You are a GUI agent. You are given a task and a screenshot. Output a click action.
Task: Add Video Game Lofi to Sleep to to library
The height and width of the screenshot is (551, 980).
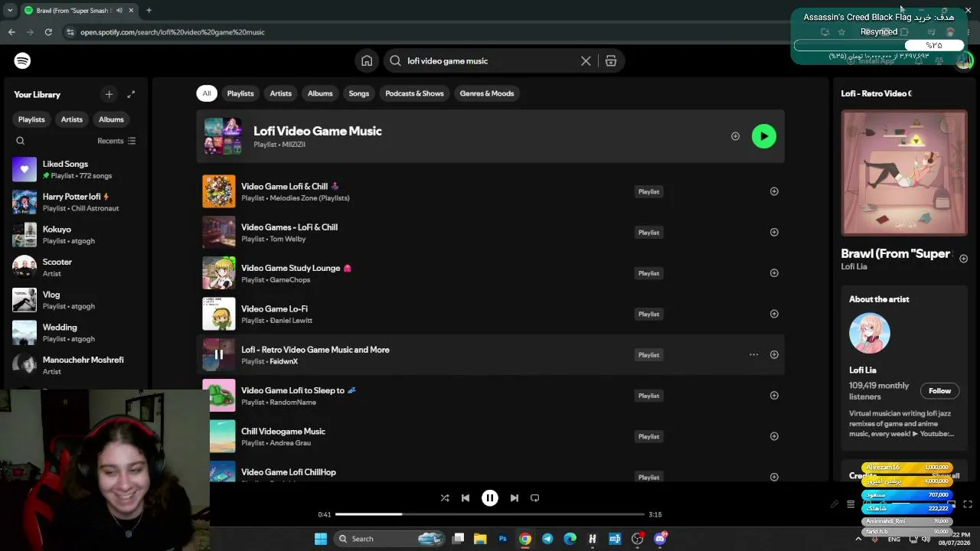tap(774, 396)
